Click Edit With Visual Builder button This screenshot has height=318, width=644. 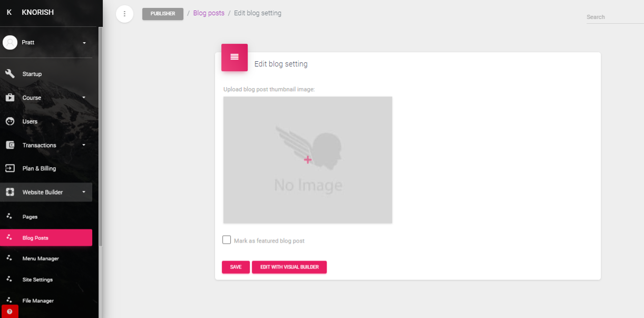pyautogui.click(x=289, y=267)
